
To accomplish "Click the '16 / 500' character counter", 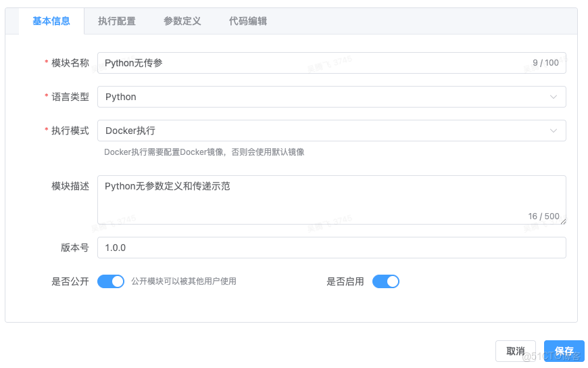I will click(x=544, y=216).
